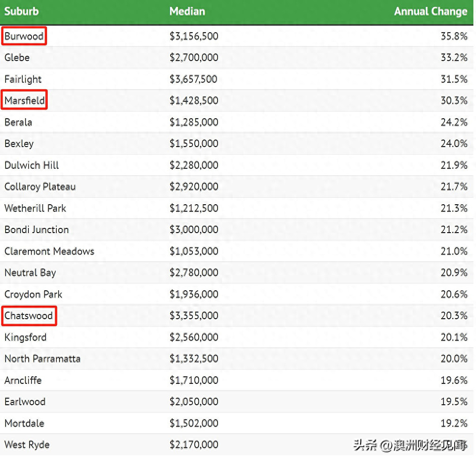Click the Claremont Meadows suburb name
The width and height of the screenshot is (476, 462).
pyautogui.click(x=49, y=251)
